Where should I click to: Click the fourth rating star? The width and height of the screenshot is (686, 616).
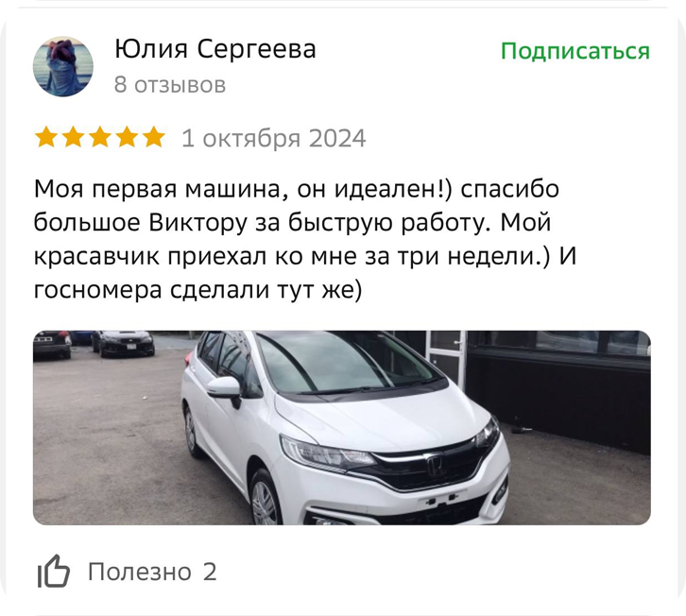127,137
